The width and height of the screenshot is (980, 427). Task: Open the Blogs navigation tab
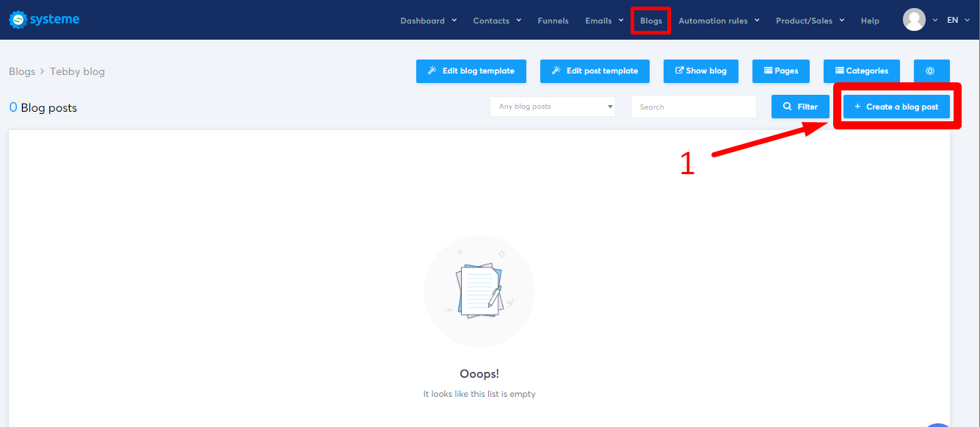click(x=650, y=21)
